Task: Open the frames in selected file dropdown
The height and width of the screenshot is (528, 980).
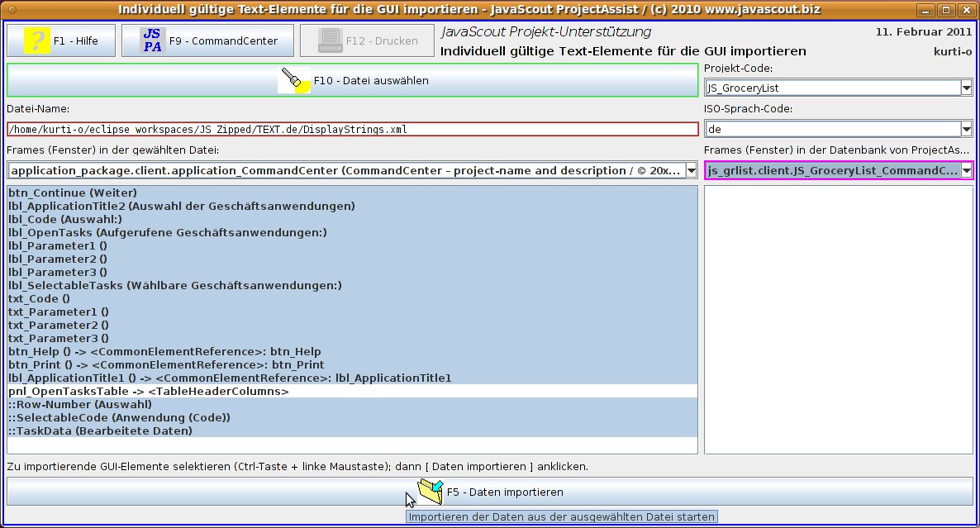Action: pyautogui.click(x=692, y=170)
